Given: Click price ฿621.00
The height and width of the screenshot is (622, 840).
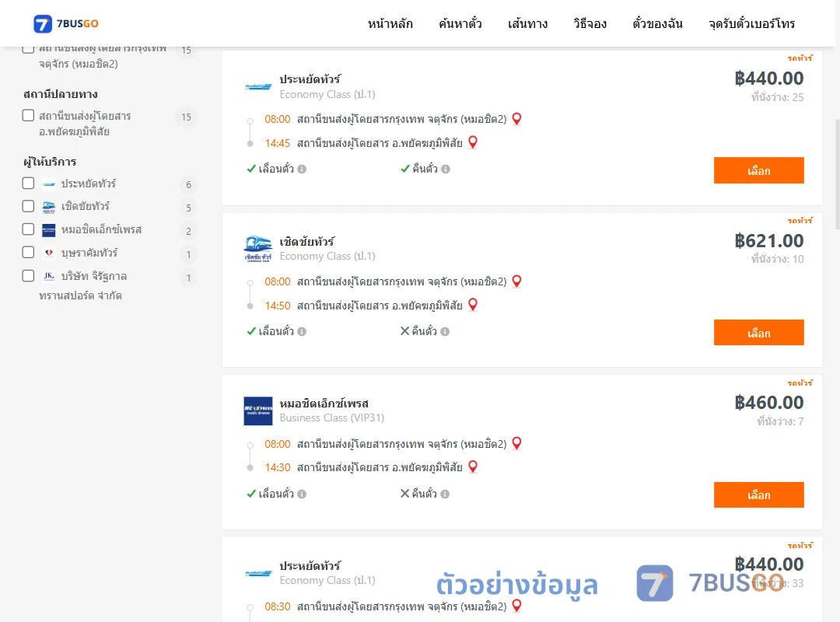Looking at the screenshot, I should click(768, 240).
